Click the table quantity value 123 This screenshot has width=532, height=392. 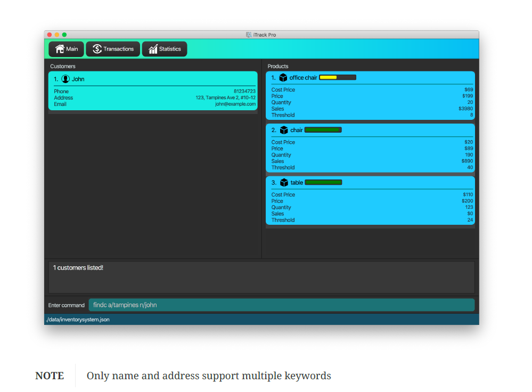tap(469, 207)
